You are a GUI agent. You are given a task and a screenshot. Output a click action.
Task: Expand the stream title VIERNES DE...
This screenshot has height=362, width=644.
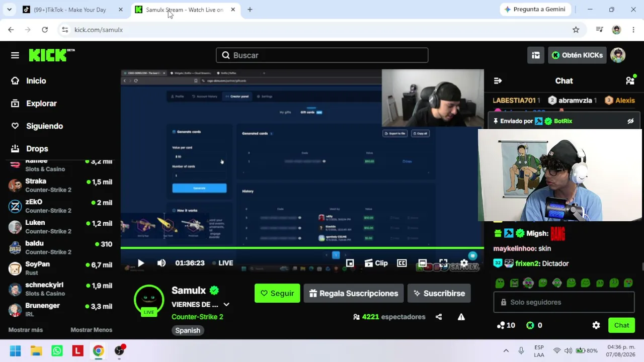[226, 305]
